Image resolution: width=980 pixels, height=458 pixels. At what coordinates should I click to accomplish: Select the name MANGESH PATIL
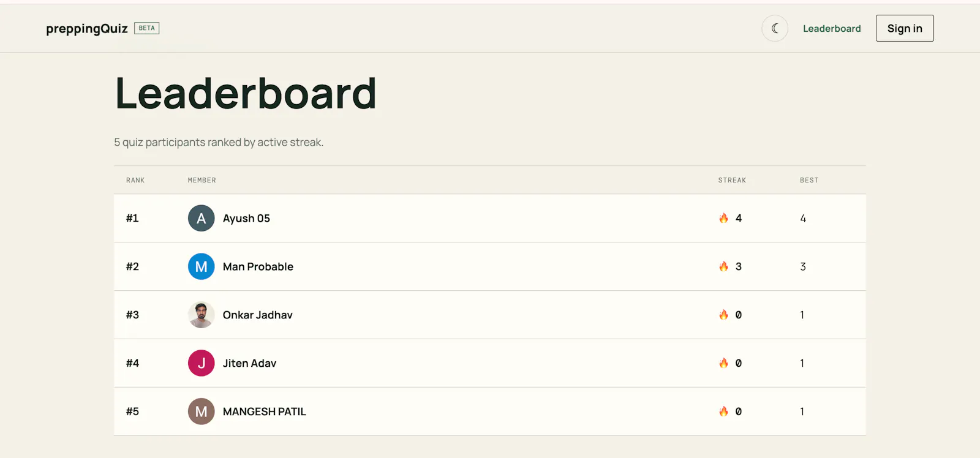(265, 412)
